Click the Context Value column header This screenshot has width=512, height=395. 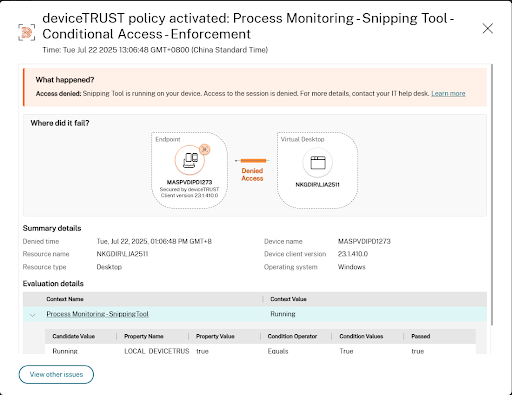pos(288,299)
